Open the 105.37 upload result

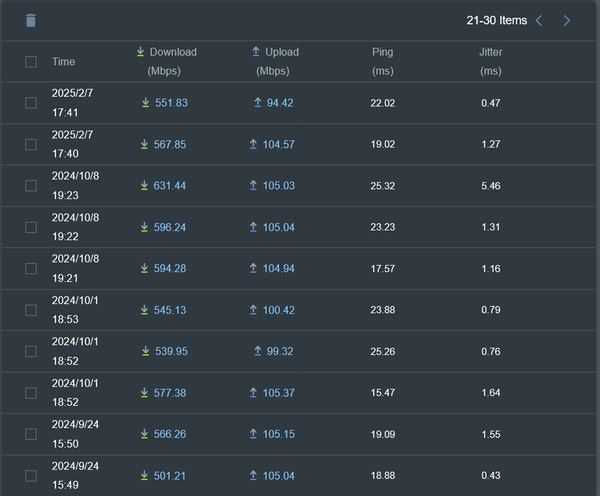click(279, 393)
